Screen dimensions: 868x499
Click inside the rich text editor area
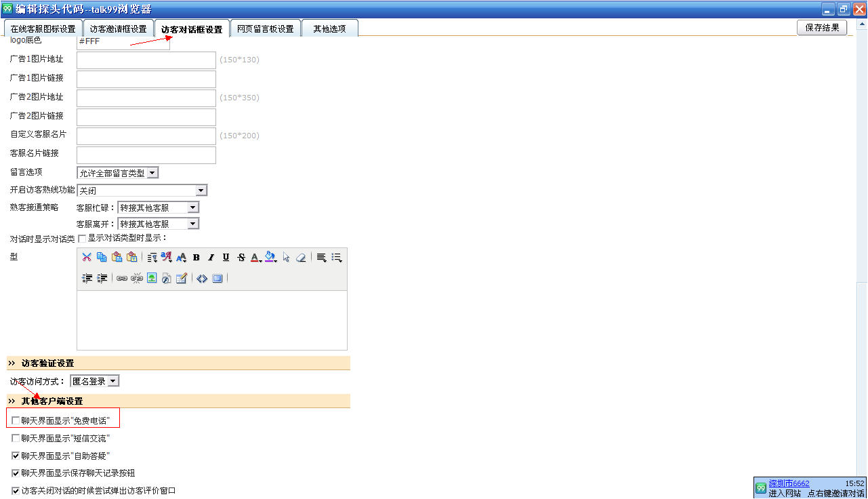click(212, 320)
